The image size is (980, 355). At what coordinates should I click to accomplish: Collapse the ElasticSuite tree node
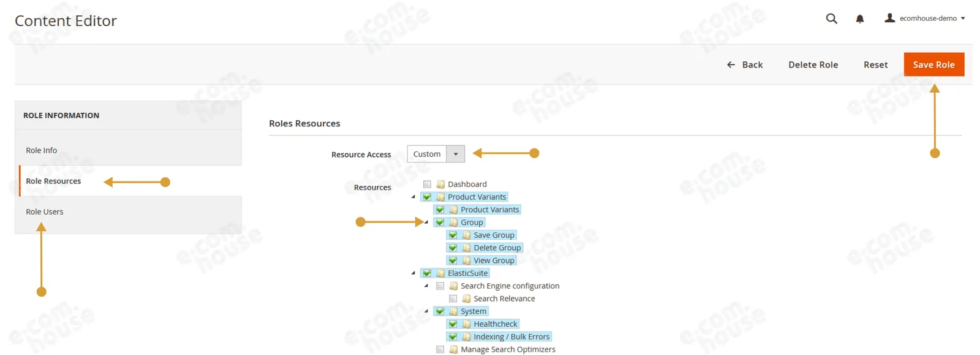(x=413, y=273)
